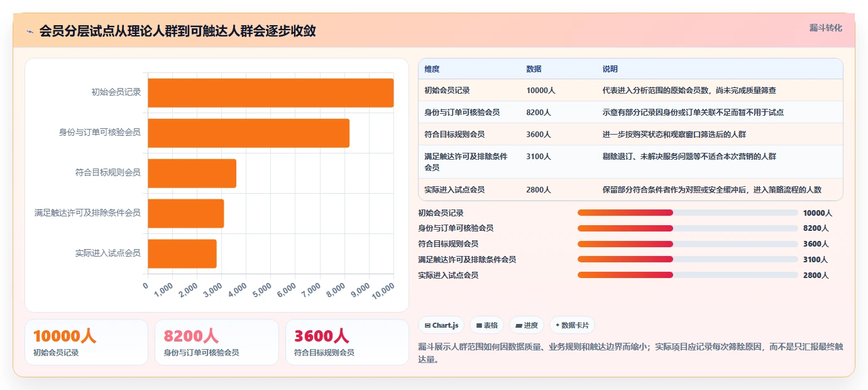Click the 实际进入试点会员 chart bar
Image resolution: width=868 pixels, height=390 pixels.
click(182, 253)
